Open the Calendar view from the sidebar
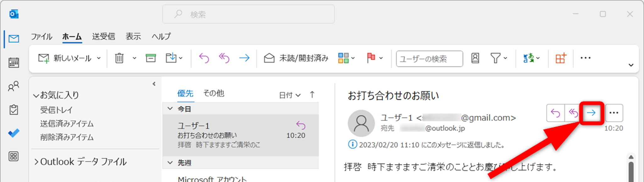The image size is (644, 182). [14, 63]
